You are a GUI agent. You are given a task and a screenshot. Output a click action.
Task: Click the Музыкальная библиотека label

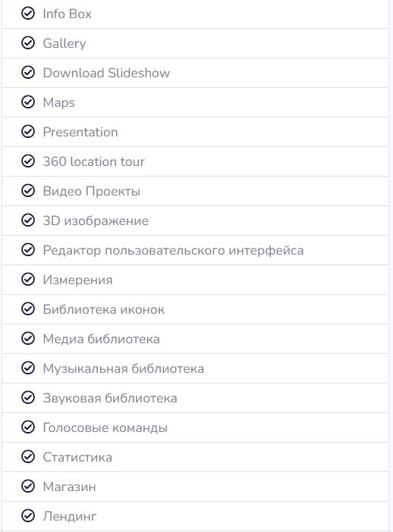pos(124,368)
